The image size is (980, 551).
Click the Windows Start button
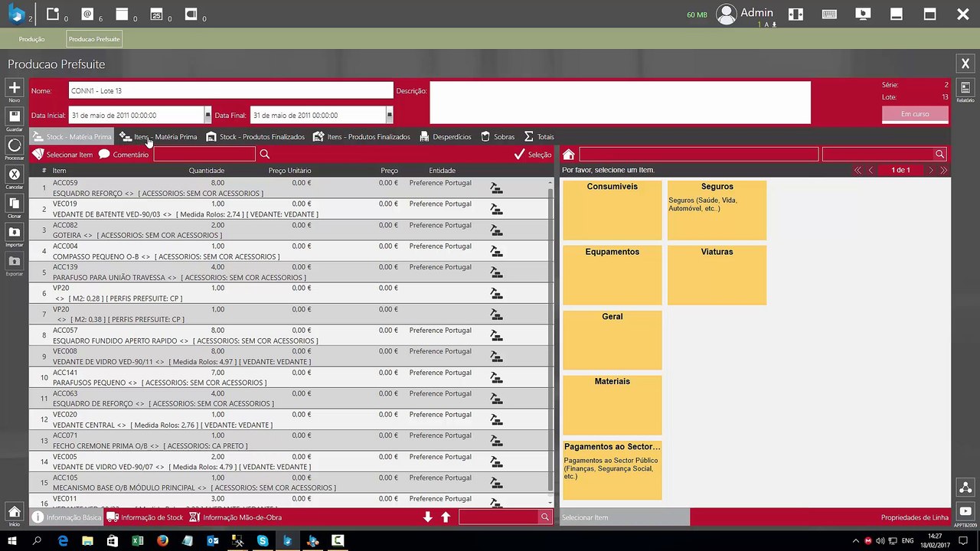tap(13, 541)
